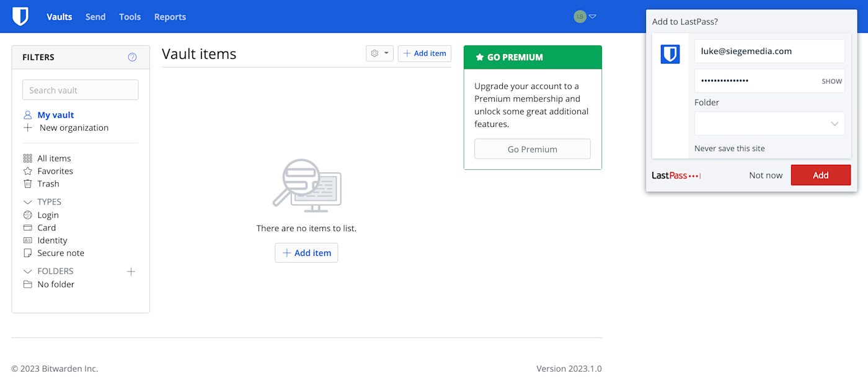868x391 pixels.
Task: Click the New organization plus icon
Action: point(27,128)
